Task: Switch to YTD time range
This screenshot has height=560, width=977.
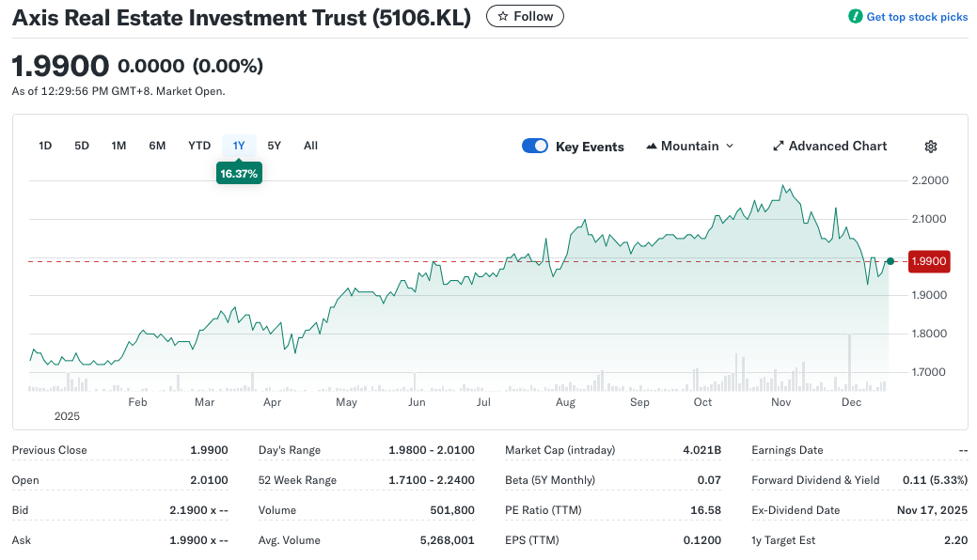Action: point(199,146)
